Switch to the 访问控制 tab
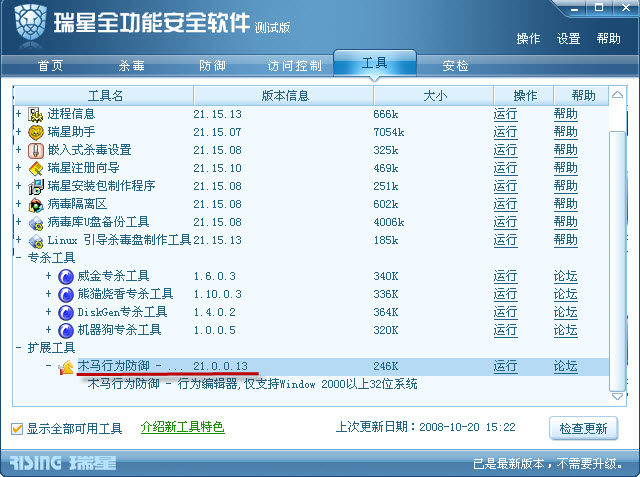 [x=294, y=66]
